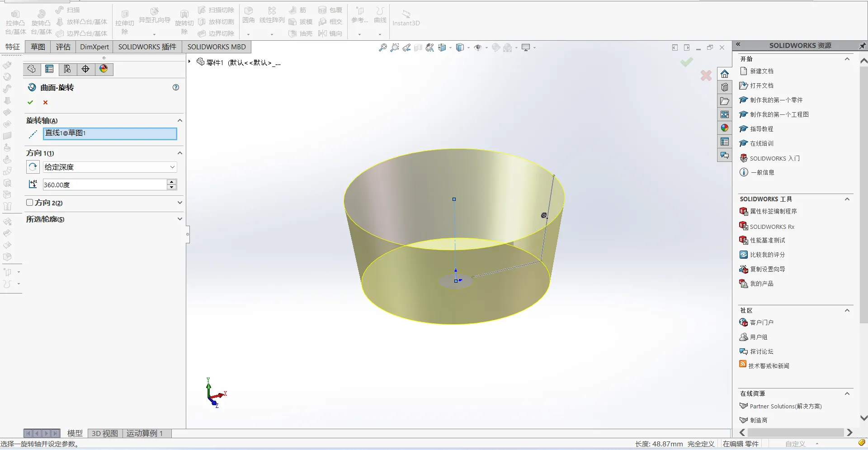Collapse the 旋转轴 section
The image size is (868, 450).
coord(179,120)
